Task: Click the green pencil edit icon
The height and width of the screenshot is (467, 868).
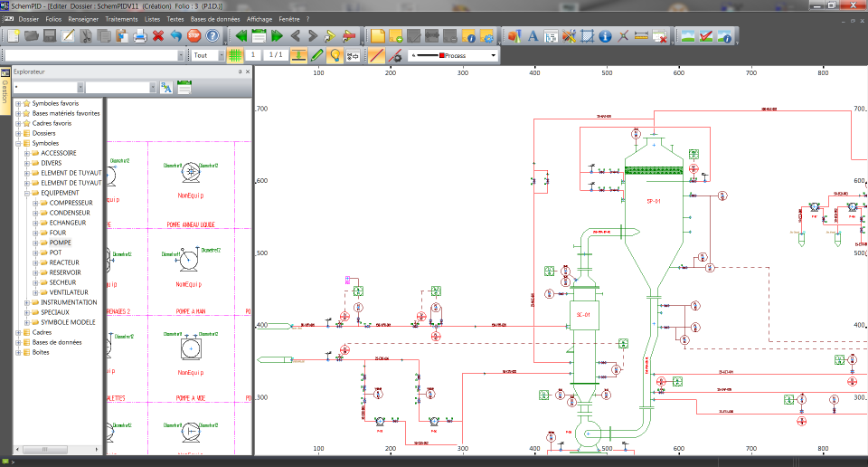Action: 316,55
